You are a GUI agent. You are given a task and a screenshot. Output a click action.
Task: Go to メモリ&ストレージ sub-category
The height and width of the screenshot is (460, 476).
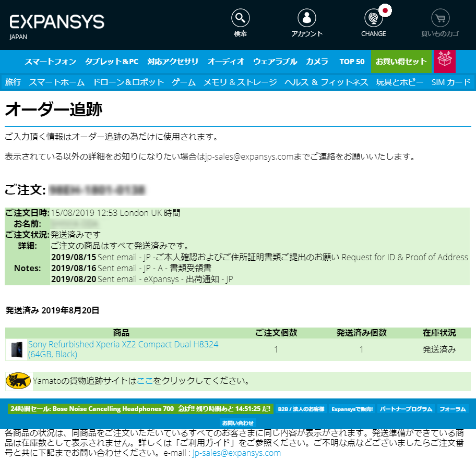click(240, 82)
